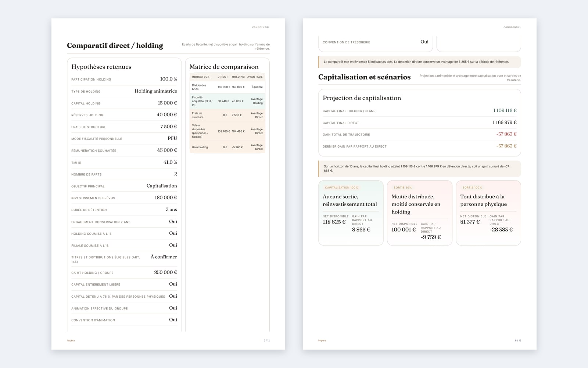Select the 50 240 € direct fiscalité cell
588x368 pixels.
click(x=223, y=101)
